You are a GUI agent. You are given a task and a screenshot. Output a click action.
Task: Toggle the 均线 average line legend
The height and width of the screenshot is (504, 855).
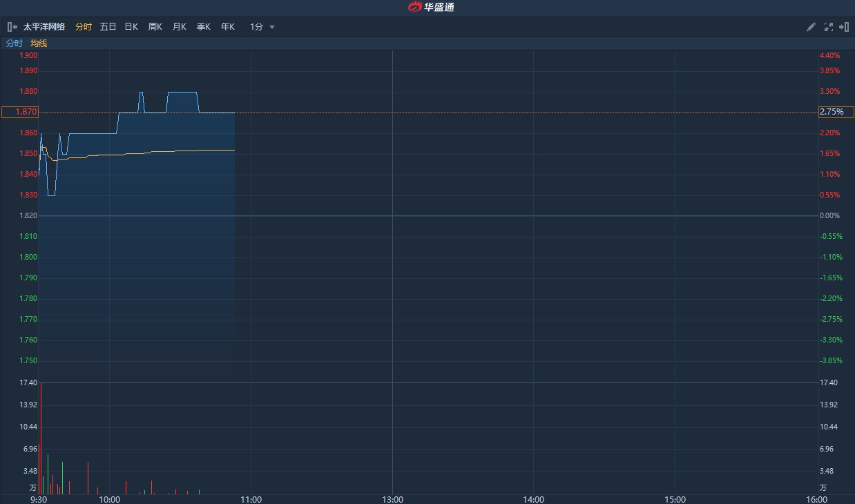pos(39,43)
